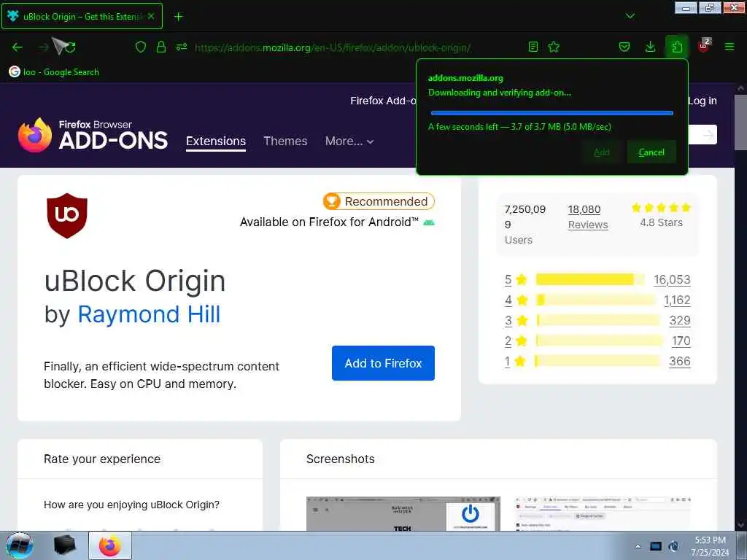
Task: Save page to Pocket icon
Action: (x=624, y=47)
